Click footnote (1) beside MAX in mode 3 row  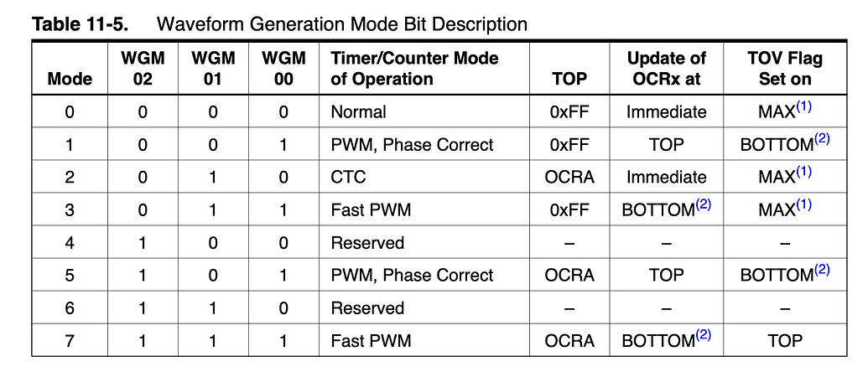click(x=803, y=204)
